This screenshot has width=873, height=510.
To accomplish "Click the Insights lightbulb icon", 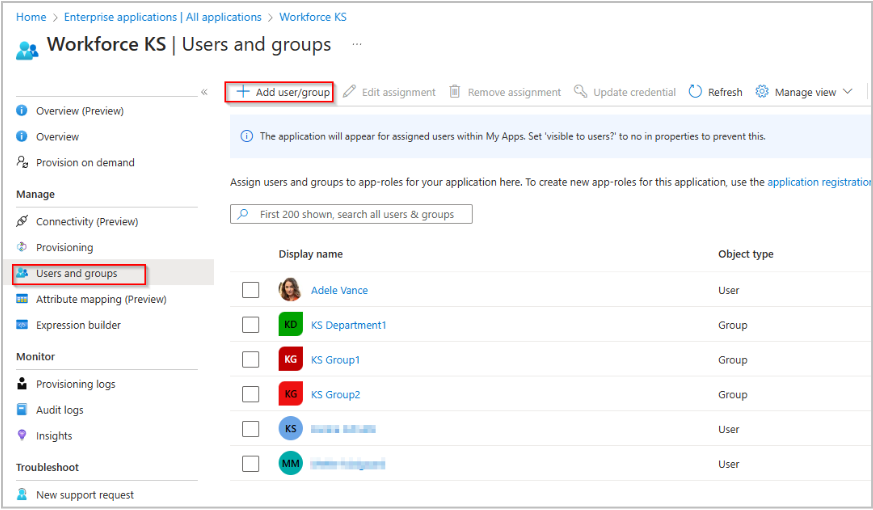I will (x=22, y=436).
